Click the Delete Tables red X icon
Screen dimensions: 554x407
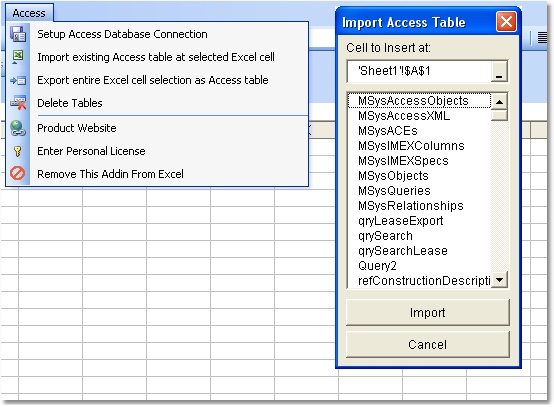pyautogui.click(x=18, y=103)
